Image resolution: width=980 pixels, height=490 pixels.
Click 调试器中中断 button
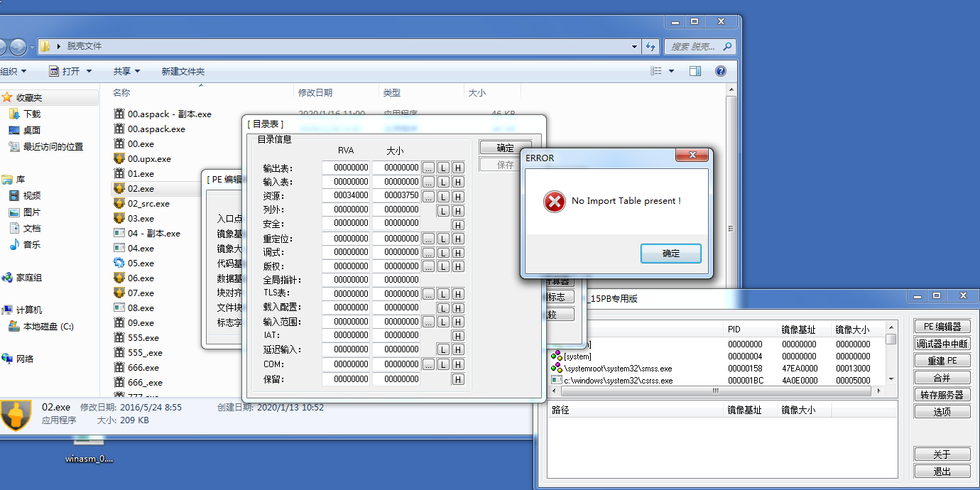[942, 344]
